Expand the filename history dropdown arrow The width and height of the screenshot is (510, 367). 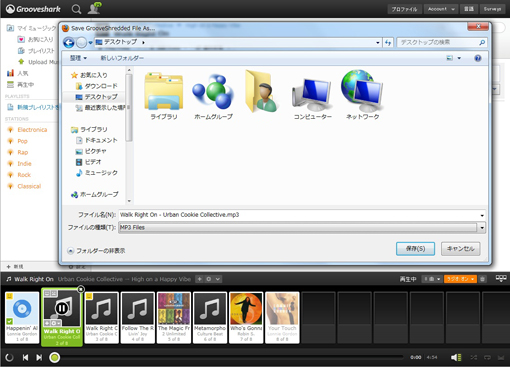point(482,215)
